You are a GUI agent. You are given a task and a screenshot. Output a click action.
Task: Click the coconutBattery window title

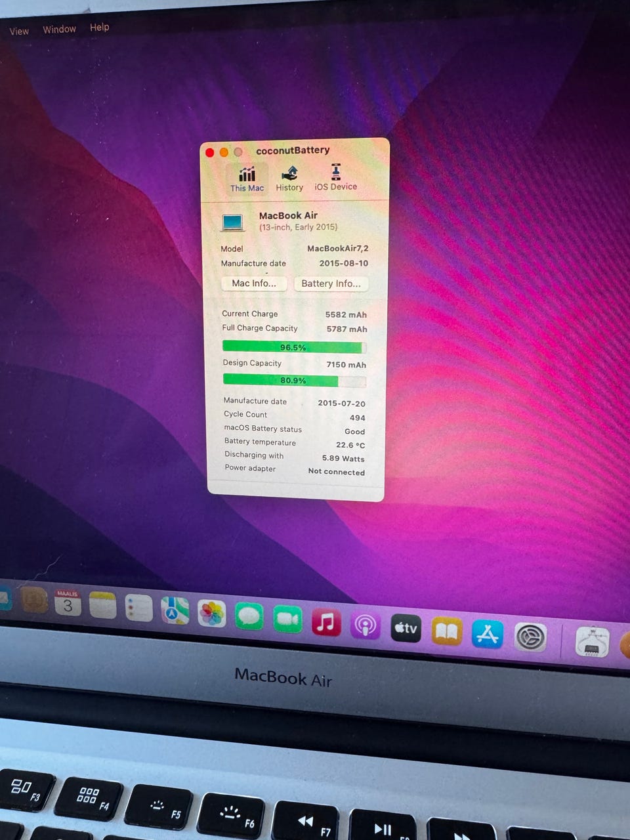(293, 150)
